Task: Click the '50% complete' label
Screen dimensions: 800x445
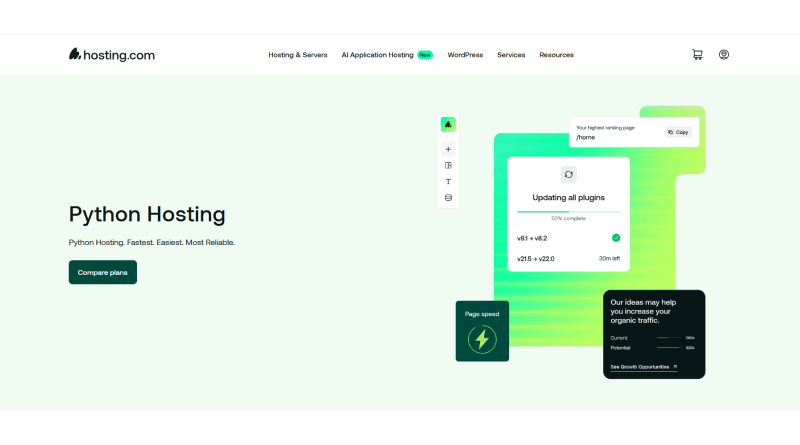Action: [x=568, y=218]
